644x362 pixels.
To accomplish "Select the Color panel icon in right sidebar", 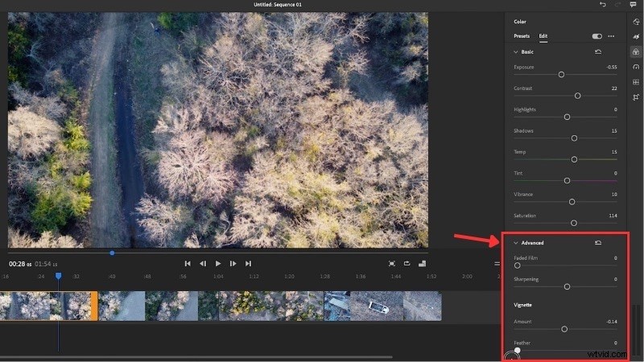I will (636, 52).
